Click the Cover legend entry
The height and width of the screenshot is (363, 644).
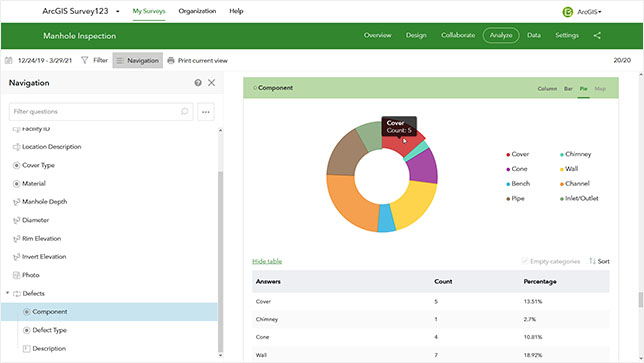point(518,154)
